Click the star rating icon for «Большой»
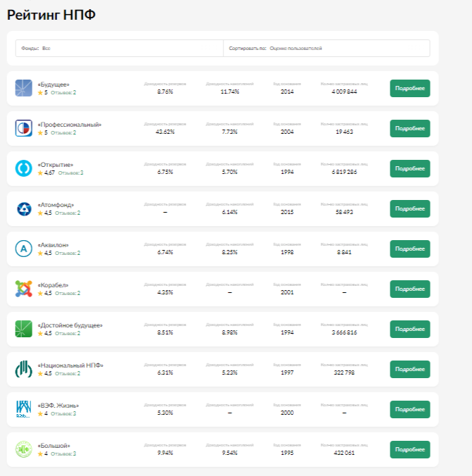The height and width of the screenshot is (476, 472). 40,453
